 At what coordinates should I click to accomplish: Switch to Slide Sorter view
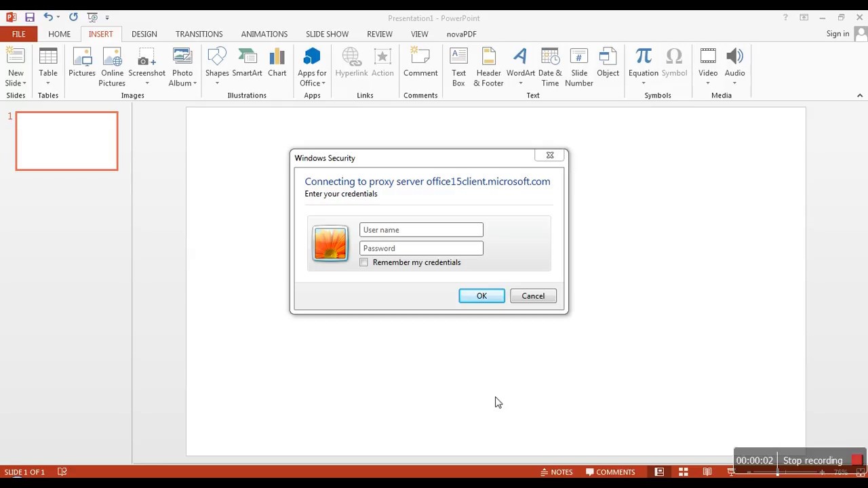(x=684, y=472)
